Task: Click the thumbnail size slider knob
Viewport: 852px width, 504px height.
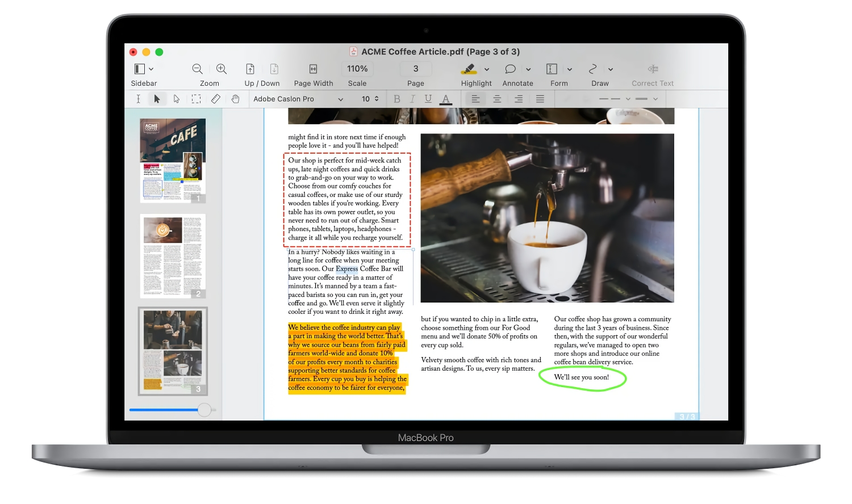Action: pos(204,410)
